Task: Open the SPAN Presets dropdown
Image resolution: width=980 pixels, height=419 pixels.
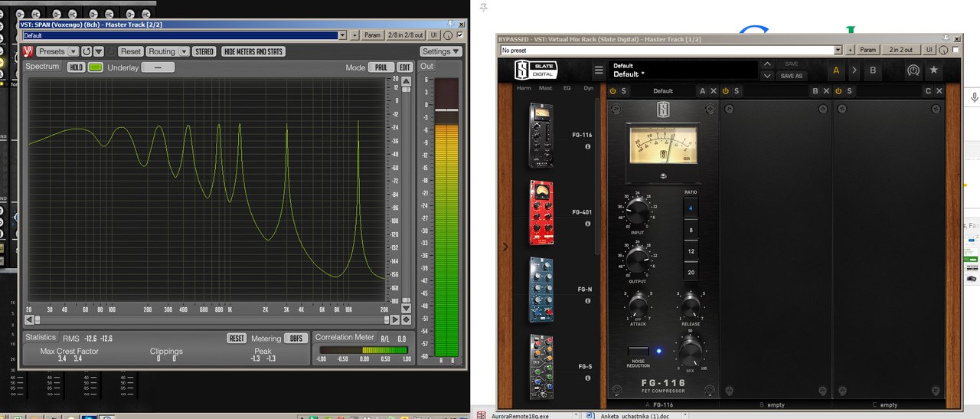Action: click(57, 51)
